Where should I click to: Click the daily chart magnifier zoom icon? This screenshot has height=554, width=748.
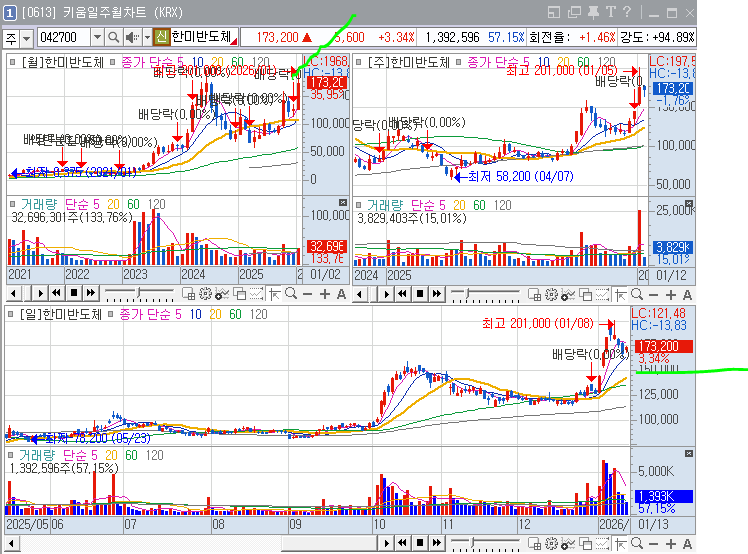(x=637, y=544)
